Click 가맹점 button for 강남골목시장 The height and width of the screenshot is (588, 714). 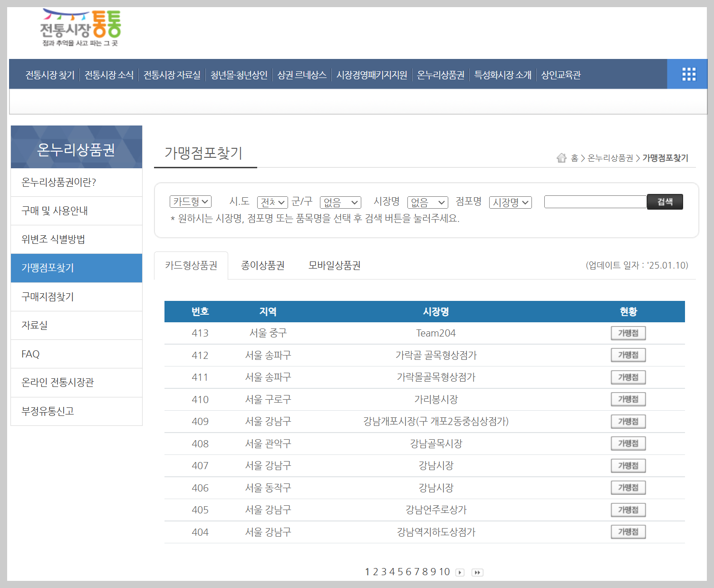(628, 443)
